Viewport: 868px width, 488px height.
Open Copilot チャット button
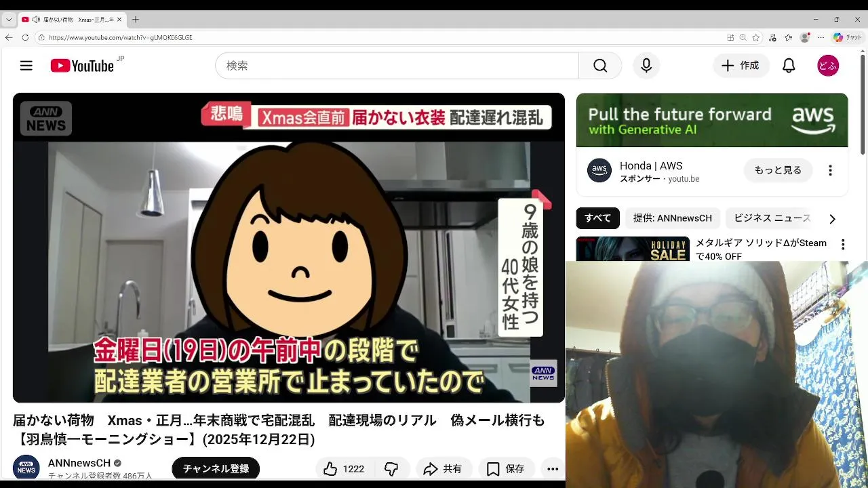(x=848, y=37)
